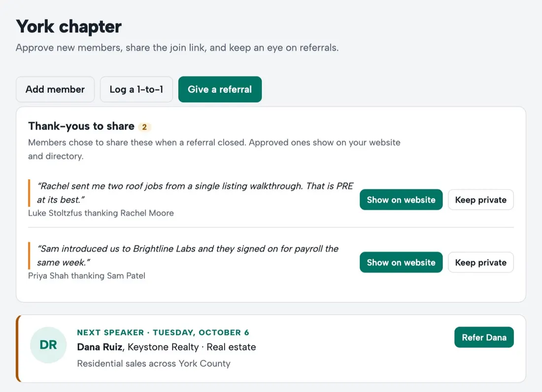Image resolution: width=542 pixels, height=392 pixels.
Task: Keep Priya Shah's thank-you private
Action: [481, 262]
